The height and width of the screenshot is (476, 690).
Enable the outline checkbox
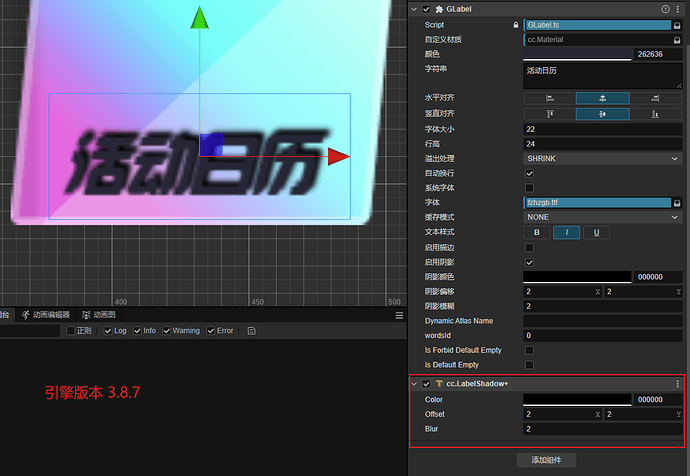coord(529,248)
